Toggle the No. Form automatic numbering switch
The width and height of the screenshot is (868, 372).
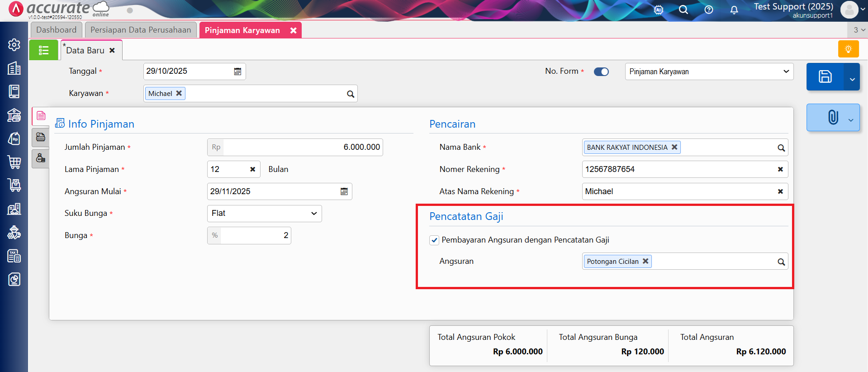[601, 72]
